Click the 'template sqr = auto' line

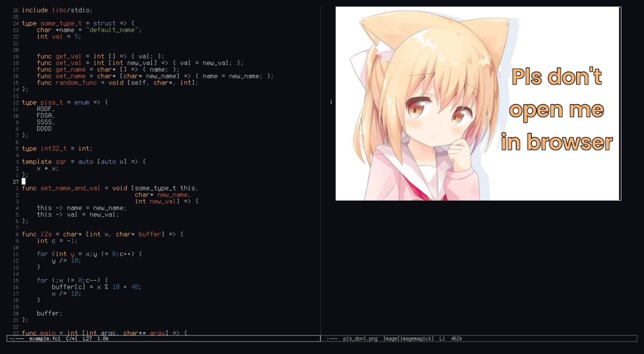[84, 161]
